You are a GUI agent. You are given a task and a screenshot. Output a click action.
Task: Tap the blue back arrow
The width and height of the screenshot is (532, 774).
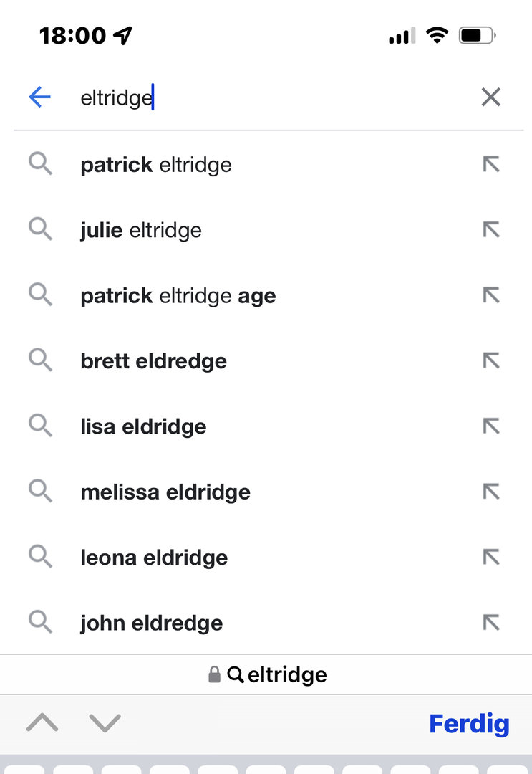40,97
